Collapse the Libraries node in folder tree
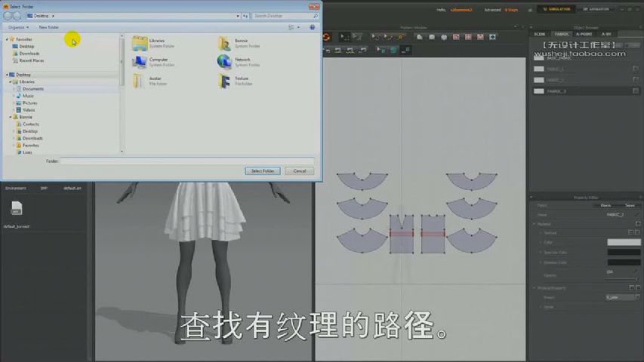This screenshot has width=644, height=362. click(x=11, y=81)
